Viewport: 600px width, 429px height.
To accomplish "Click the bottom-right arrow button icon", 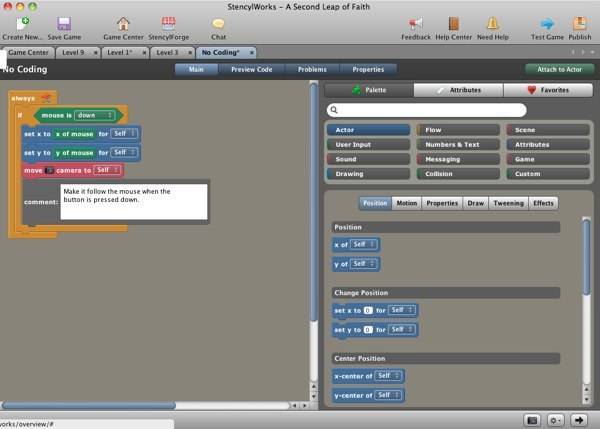I will pyautogui.click(x=579, y=420).
